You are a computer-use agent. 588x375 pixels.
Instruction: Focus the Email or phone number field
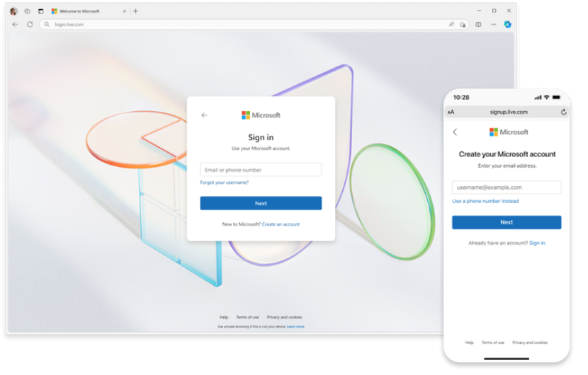pyautogui.click(x=261, y=170)
